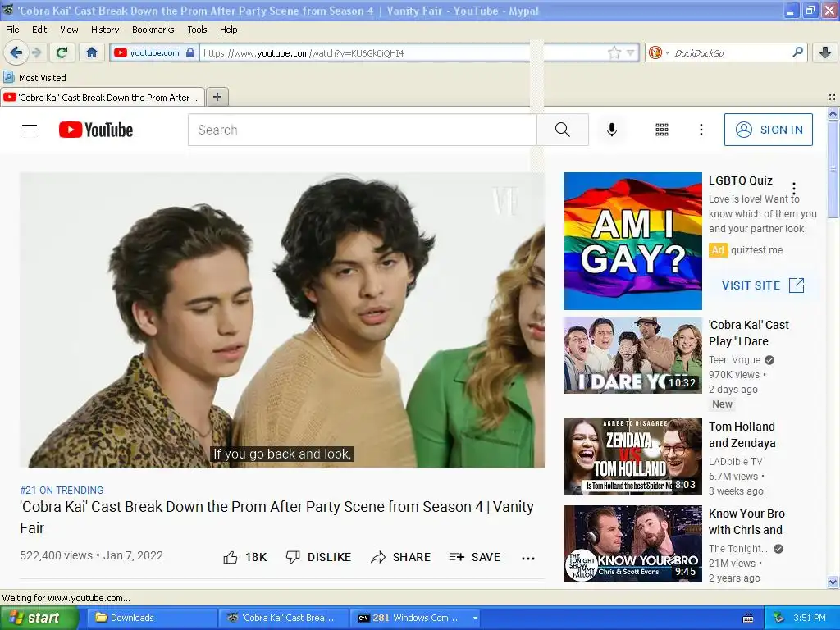Focus the YouTube Search field
The image size is (840, 630).
coord(362,130)
